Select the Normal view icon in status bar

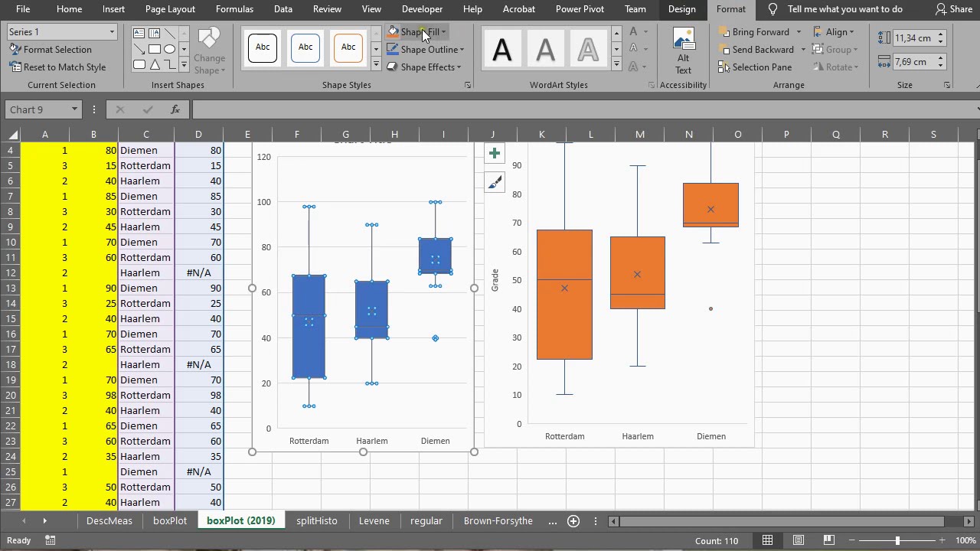point(767,540)
